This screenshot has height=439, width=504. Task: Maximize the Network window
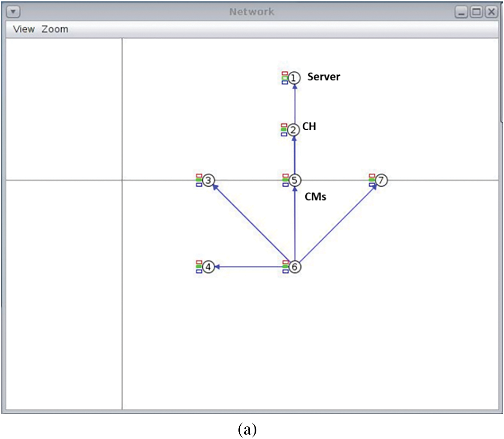click(476, 12)
